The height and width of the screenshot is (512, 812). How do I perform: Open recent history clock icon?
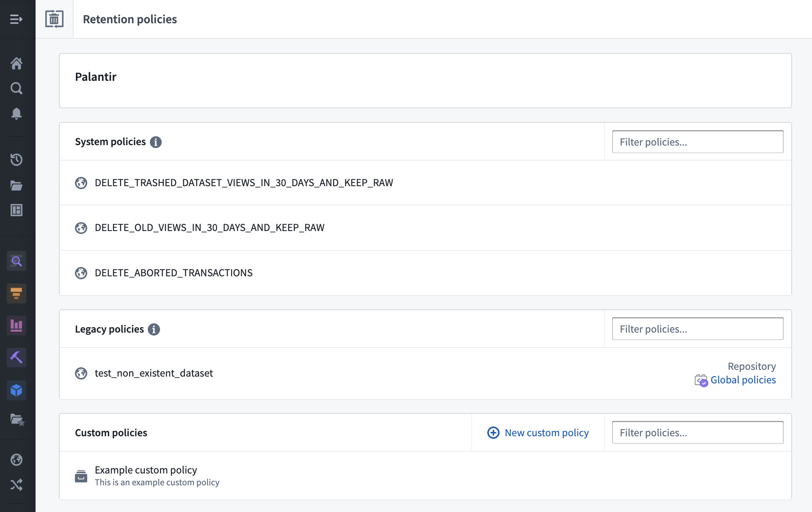coord(17,160)
